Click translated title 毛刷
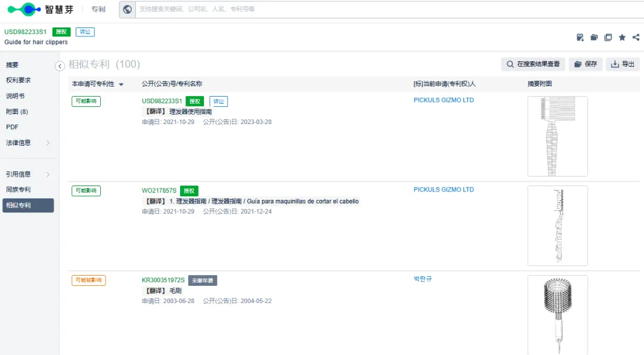 [175, 291]
